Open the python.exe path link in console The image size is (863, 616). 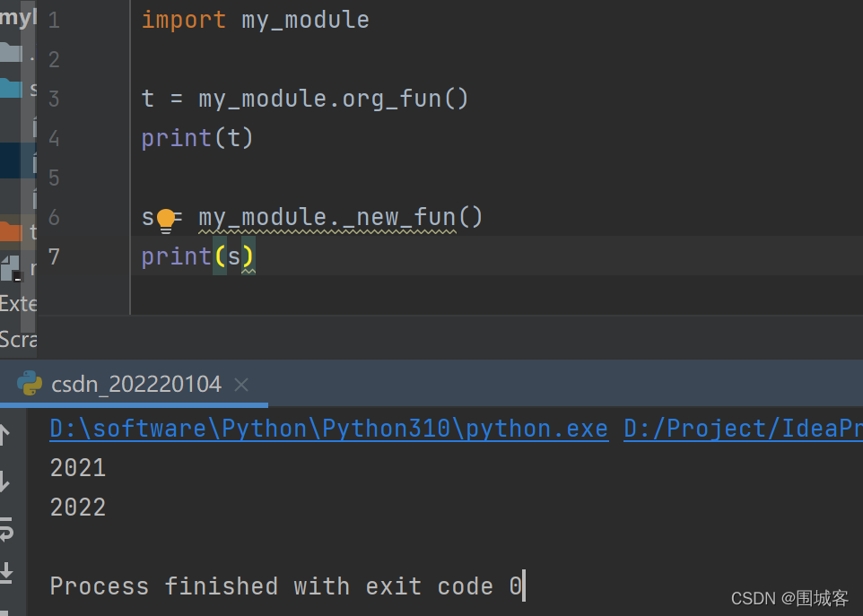[x=328, y=429]
